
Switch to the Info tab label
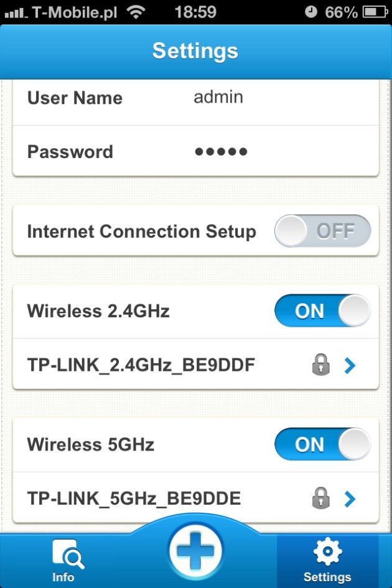pyautogui.click(x=63, y=577)
